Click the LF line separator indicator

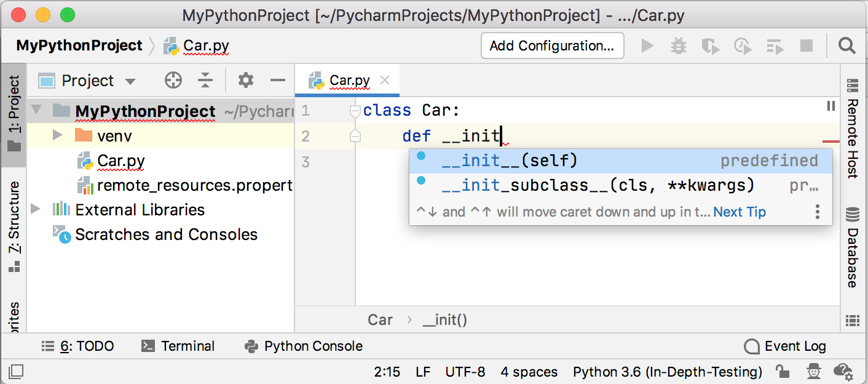[423, 372]
